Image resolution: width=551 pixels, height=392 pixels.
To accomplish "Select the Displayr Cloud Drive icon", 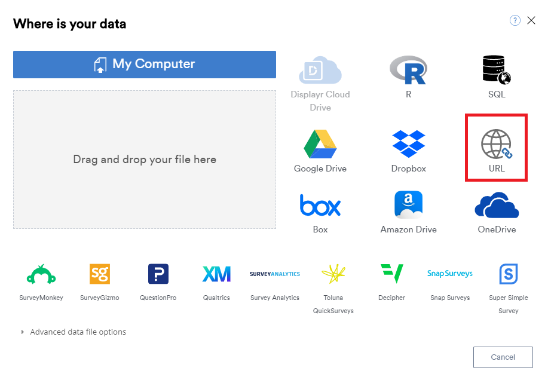I will (x=320, y=71).
